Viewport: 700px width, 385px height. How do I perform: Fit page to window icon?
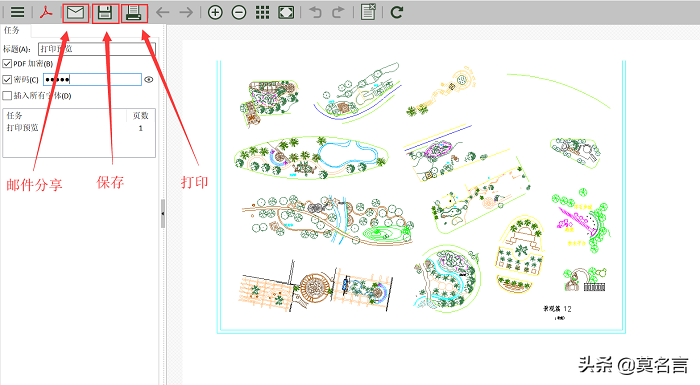click(x=286, y=12)
